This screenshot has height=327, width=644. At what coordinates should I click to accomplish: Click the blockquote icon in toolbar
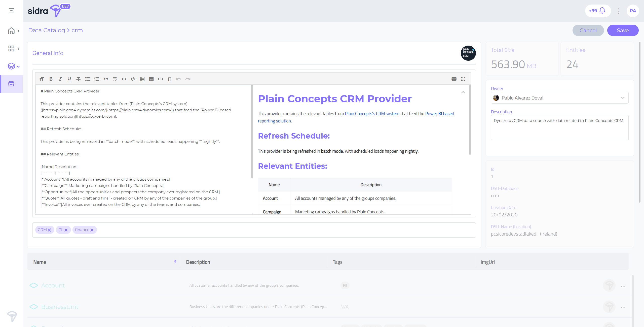[106, 79]
